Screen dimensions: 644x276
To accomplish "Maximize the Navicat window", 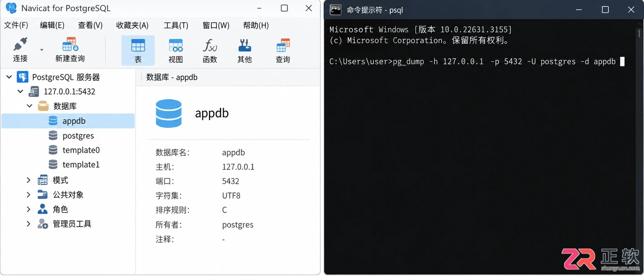I will point(284,8).
